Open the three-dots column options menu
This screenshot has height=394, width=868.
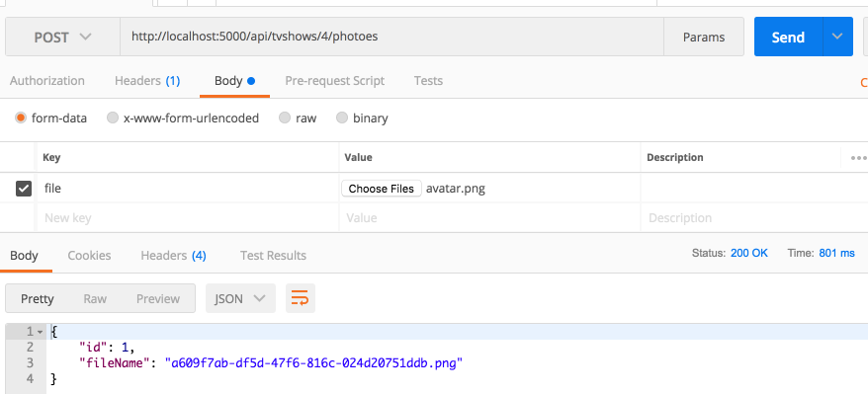coord(858,157)
